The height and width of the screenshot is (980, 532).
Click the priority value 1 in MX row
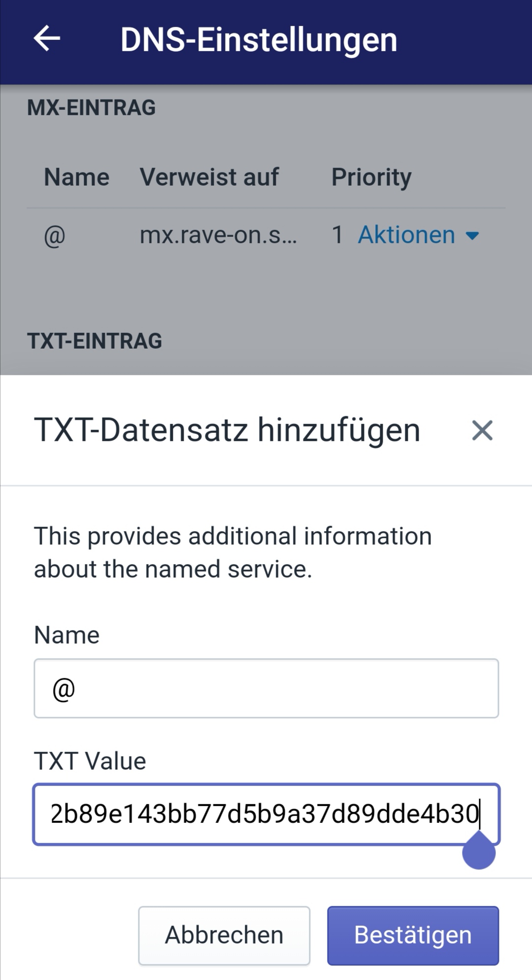(337, 235)
